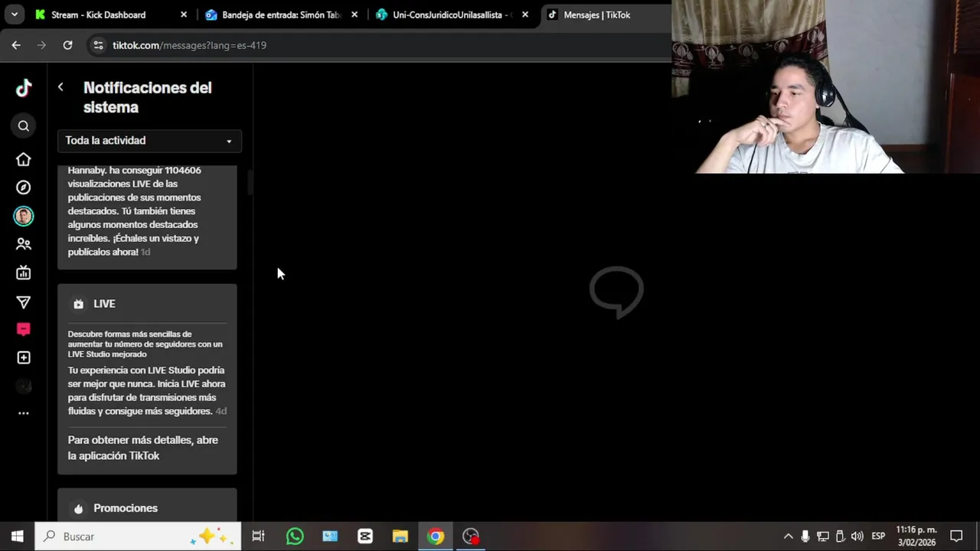Open Task View on taskbar
The height and width of the screenshot is (551, 980).
click(x=259, y=536)
